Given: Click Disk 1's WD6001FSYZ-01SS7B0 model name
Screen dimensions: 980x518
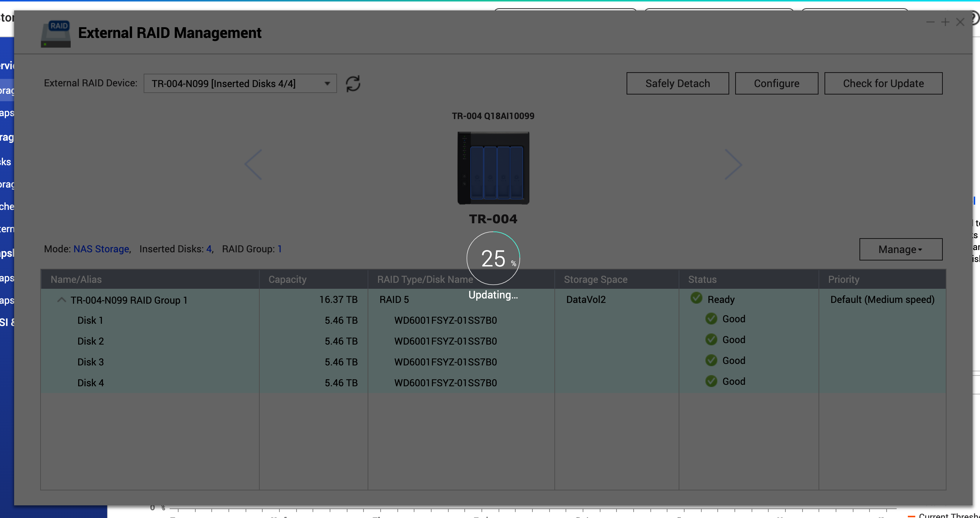Looking at the screenshot, I should 445,320.
